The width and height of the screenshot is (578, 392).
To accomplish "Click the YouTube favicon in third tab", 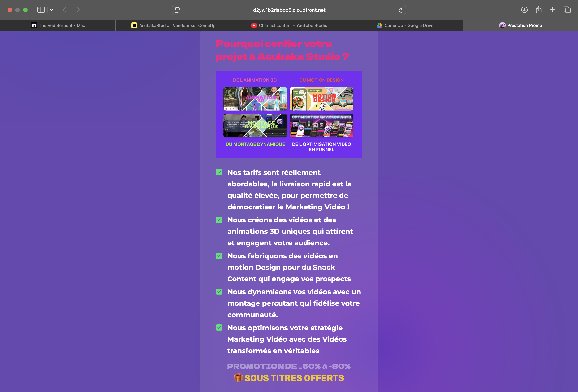I will [x=254, y=25].
